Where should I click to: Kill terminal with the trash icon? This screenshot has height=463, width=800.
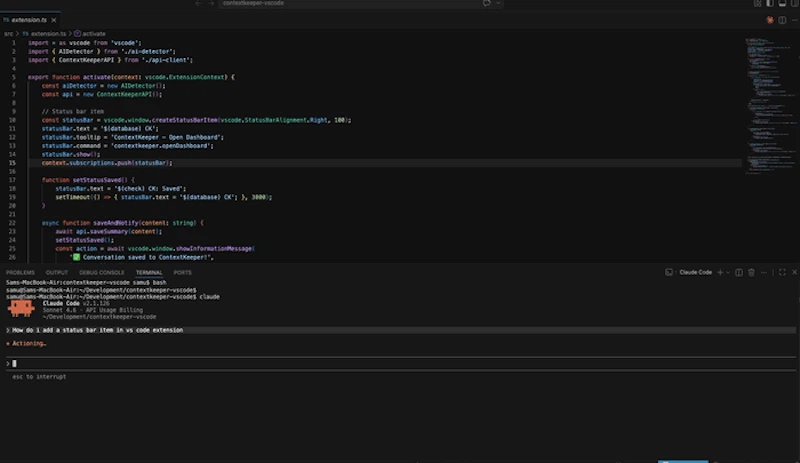click(752, 273)
